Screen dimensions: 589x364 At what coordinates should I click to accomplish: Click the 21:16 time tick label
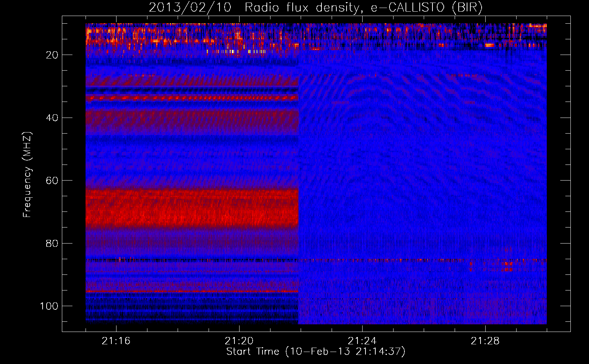[x=116, y=341]
